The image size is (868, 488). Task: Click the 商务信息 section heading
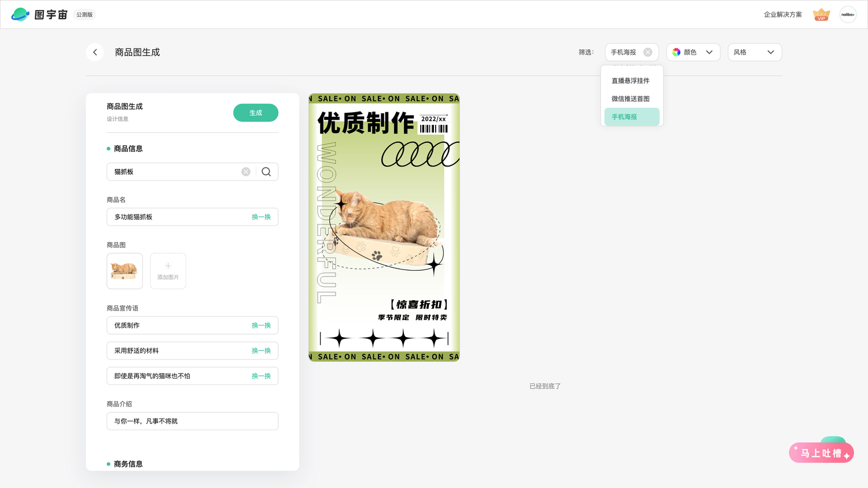(x=128, y=464)
